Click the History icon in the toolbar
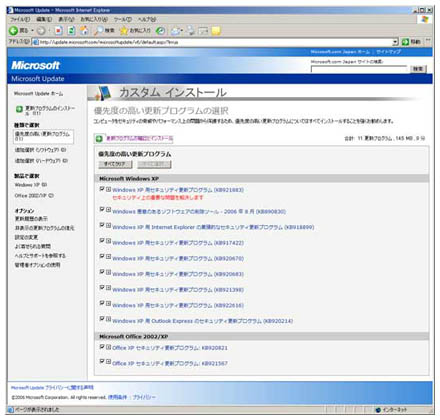 [x=160, y=31]
